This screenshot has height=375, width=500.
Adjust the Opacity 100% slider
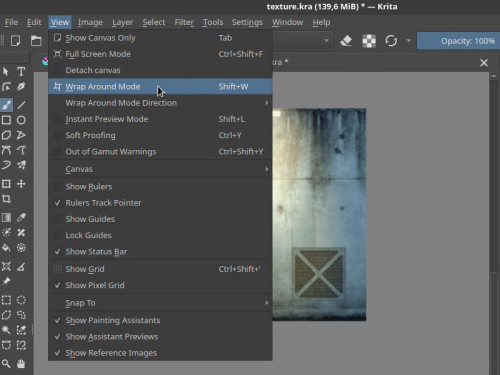[x=459, y=41]
